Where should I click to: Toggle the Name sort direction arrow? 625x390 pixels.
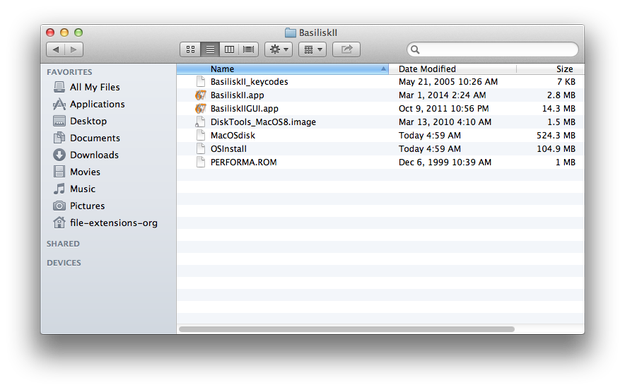(x=383, y=69)
